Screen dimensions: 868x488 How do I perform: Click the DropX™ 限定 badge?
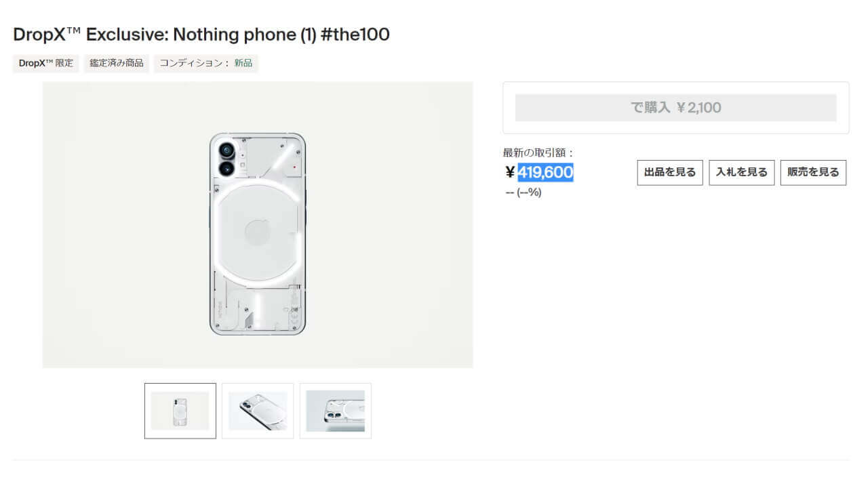(x=45, y=63)
